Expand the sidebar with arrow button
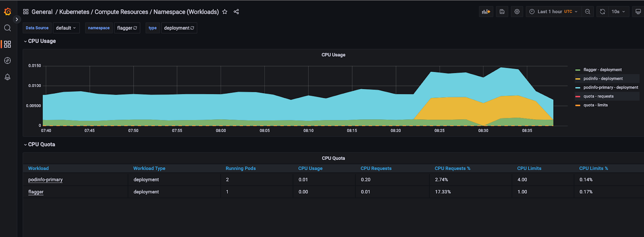644x237 pixels. point(17,19)
